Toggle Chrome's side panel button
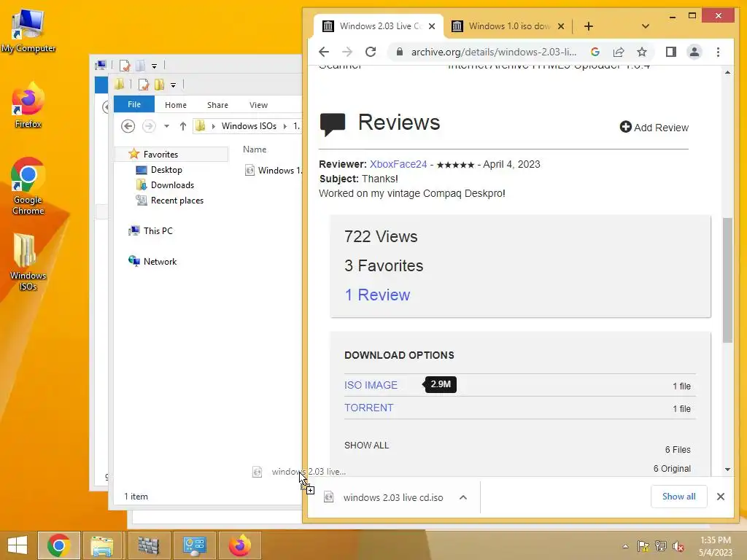 click(671, 52)
